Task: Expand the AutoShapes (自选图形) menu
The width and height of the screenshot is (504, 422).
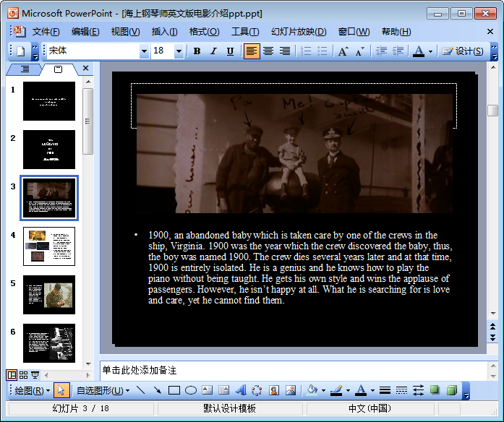Action: (x=103, y=391)
